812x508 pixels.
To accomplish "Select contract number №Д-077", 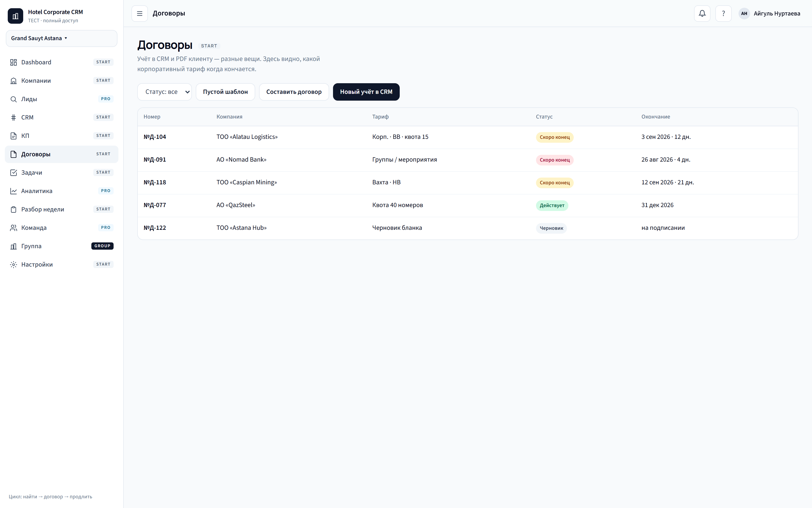I will point(155,205).
